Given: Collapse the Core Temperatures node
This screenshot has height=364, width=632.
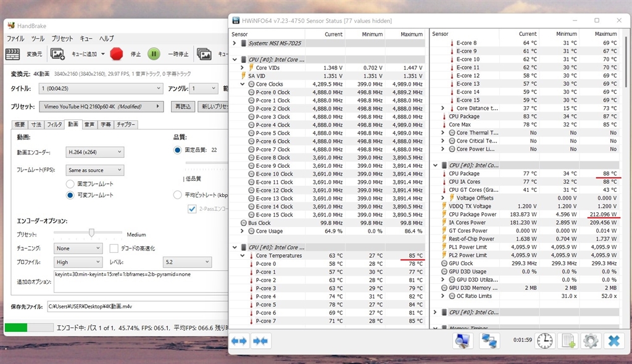Looking at the screenshot, I should (242, 255).
